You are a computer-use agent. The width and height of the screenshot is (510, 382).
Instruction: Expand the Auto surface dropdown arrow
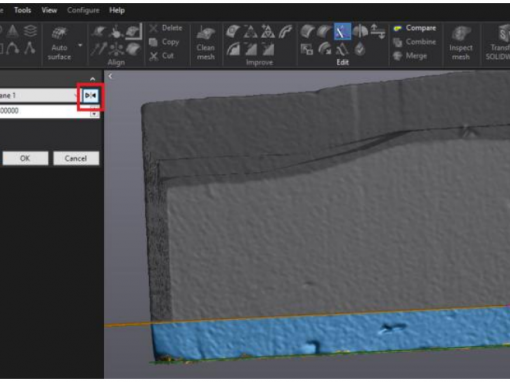80,45
